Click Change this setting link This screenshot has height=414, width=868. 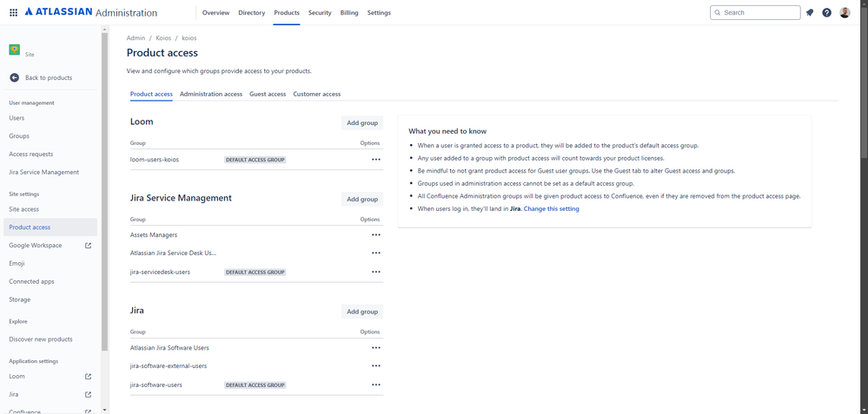[552, 209]
